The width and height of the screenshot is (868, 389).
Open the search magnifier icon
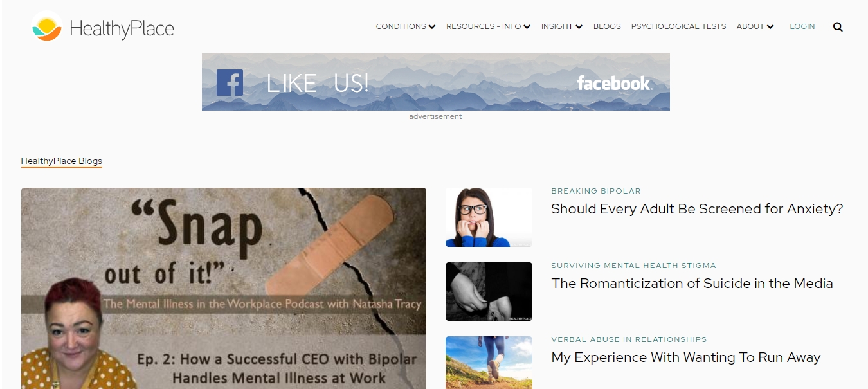coord(838,27)
